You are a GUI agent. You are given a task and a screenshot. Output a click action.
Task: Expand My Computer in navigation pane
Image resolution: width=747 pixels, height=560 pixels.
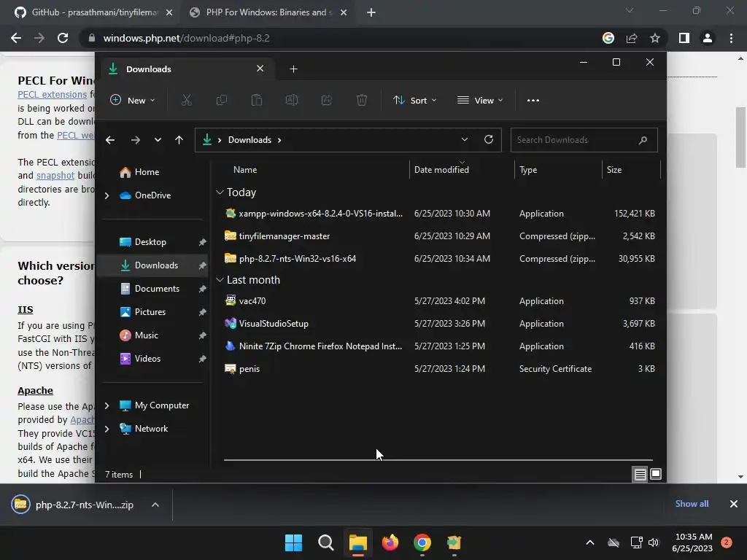pos(107,405)
